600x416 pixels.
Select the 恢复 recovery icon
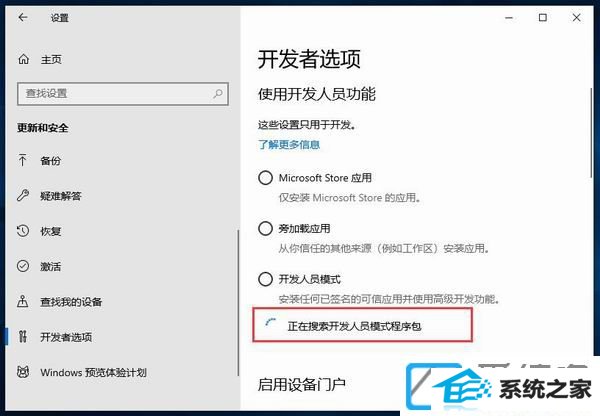click(x=23, y=231)
